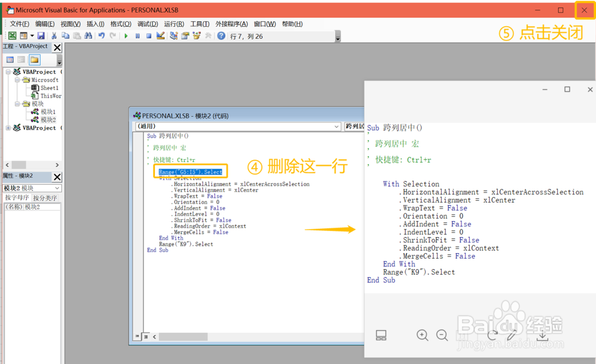This screenshot has width=596, height=364.
Task: Click the Cut scissors icon
Action: pyautogui.click(x=54, y=36)
